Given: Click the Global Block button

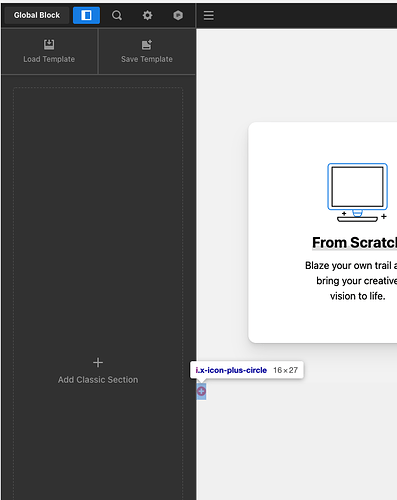Looking at the screenshot, I should coord(37,15).
